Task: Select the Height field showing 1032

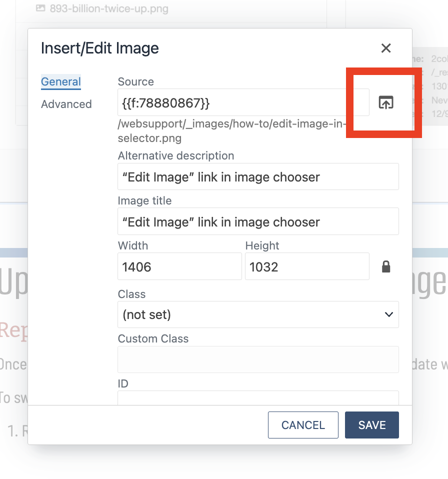Action: 307,266
